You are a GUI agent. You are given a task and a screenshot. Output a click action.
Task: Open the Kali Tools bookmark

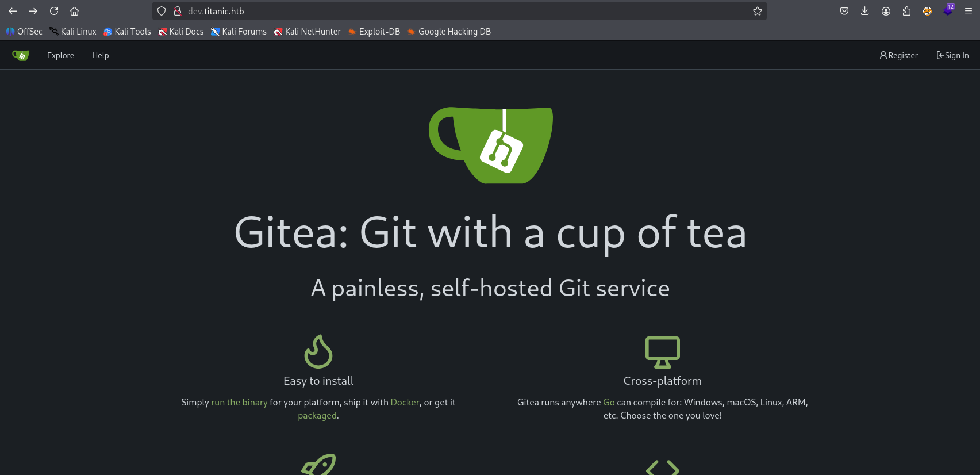[x=127, y=32]
